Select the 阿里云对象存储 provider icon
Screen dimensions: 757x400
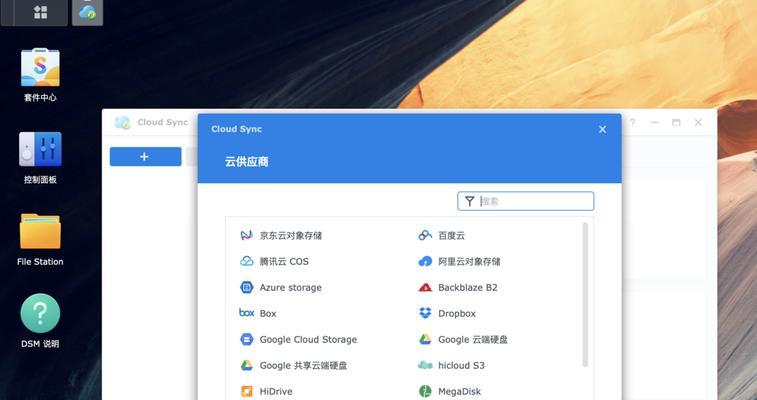(425, 262)
